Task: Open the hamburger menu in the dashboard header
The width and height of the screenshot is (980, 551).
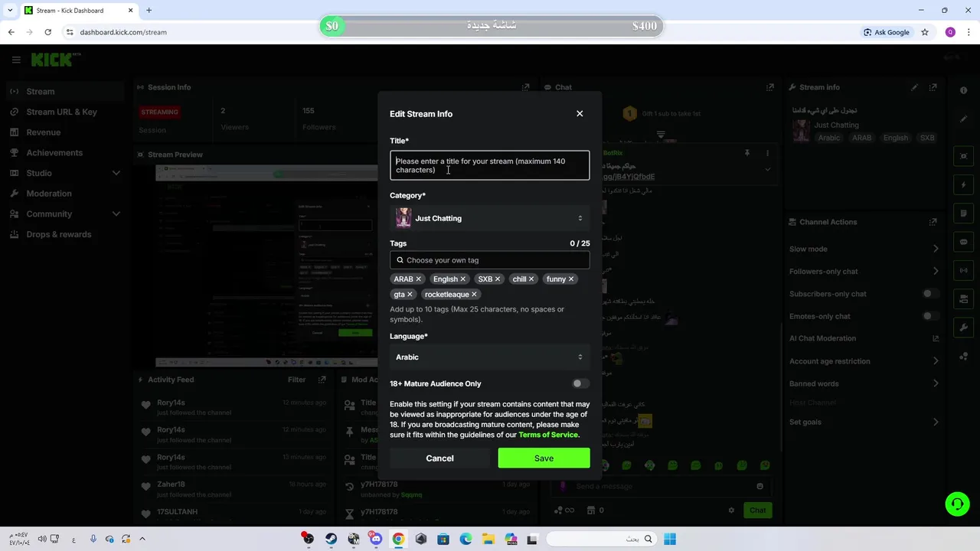Action: click(16, 60)
